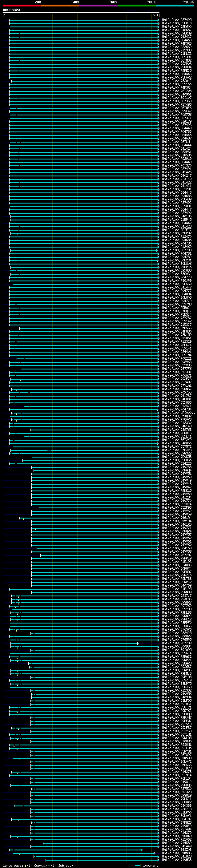Select the UniRef100_Q40065 label

pos(177,443)
